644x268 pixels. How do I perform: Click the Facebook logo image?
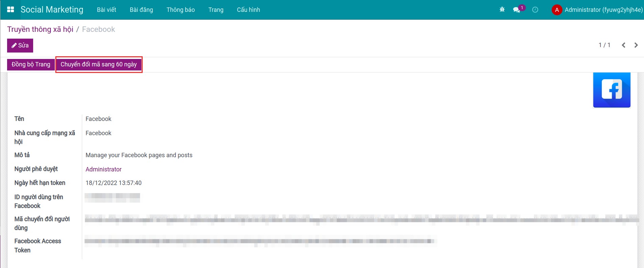612,90
